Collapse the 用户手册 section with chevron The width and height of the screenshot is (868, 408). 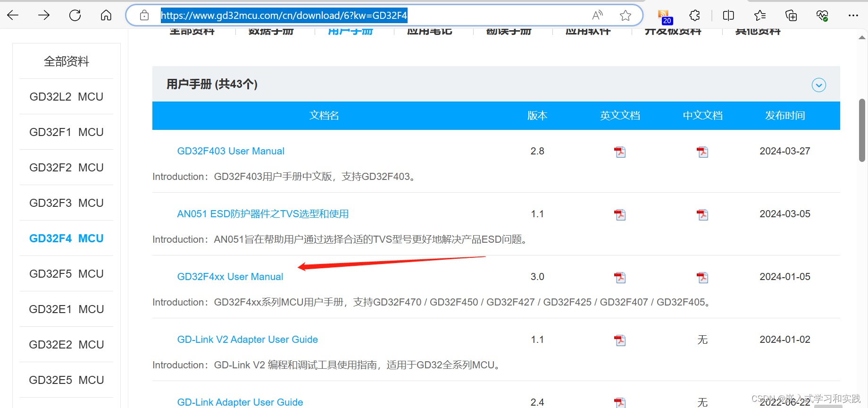[819, 85]
